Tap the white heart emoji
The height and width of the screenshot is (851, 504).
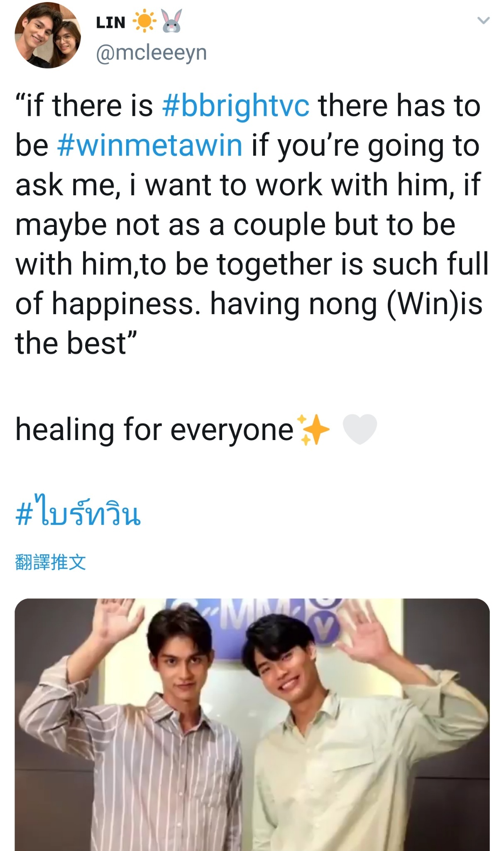coord(360,430)
